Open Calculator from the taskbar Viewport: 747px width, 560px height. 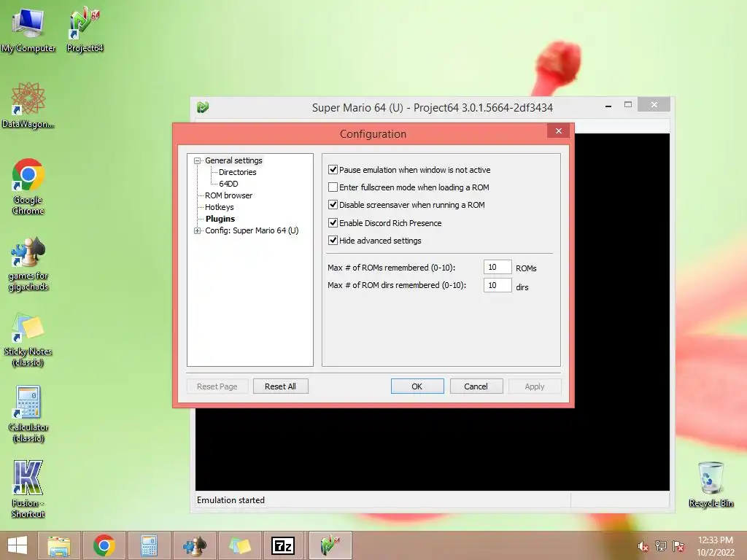[149, 545]
